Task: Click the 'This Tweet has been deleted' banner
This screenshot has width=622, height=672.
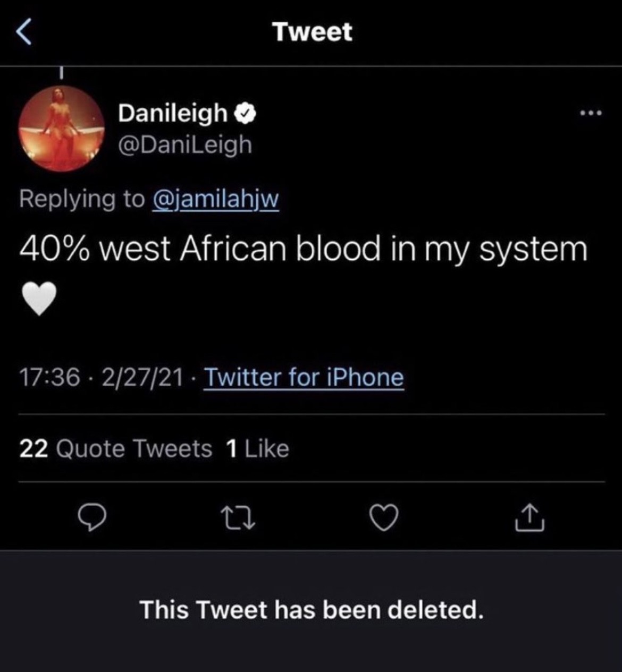Action: [312, 610]
